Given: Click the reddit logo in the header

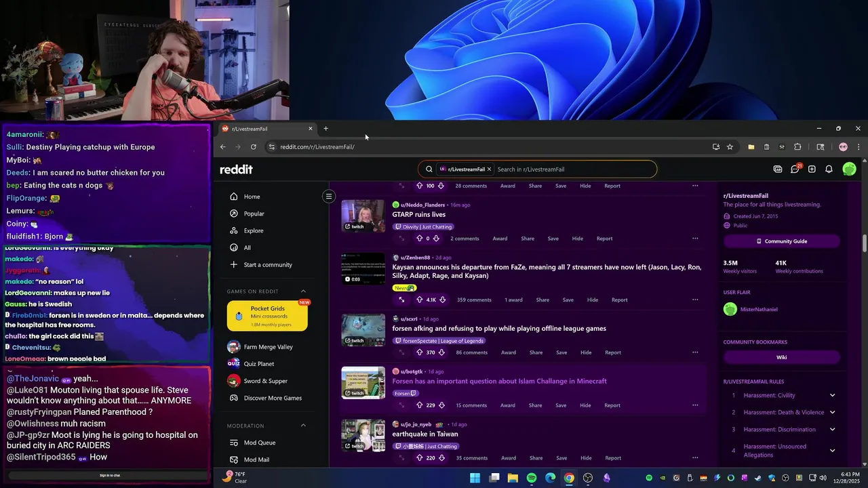Looking at the screenshot, I should click(236, 169).
